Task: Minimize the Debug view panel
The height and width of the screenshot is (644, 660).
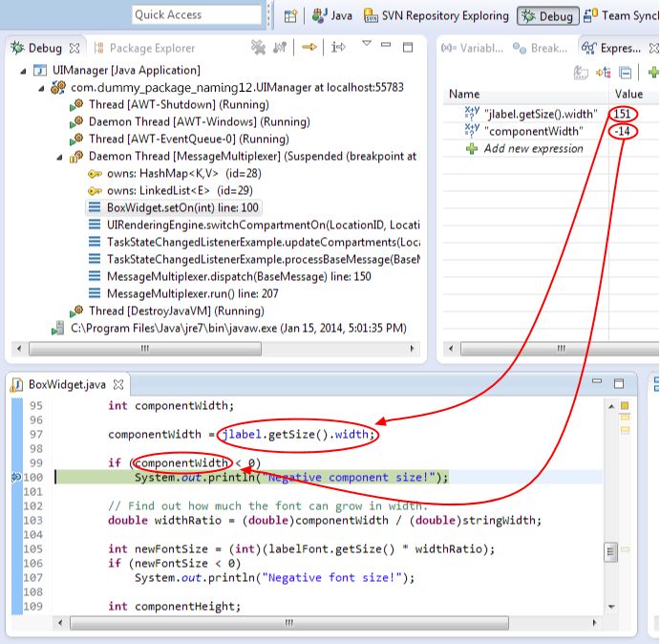Action: click(x=386, y=44)
